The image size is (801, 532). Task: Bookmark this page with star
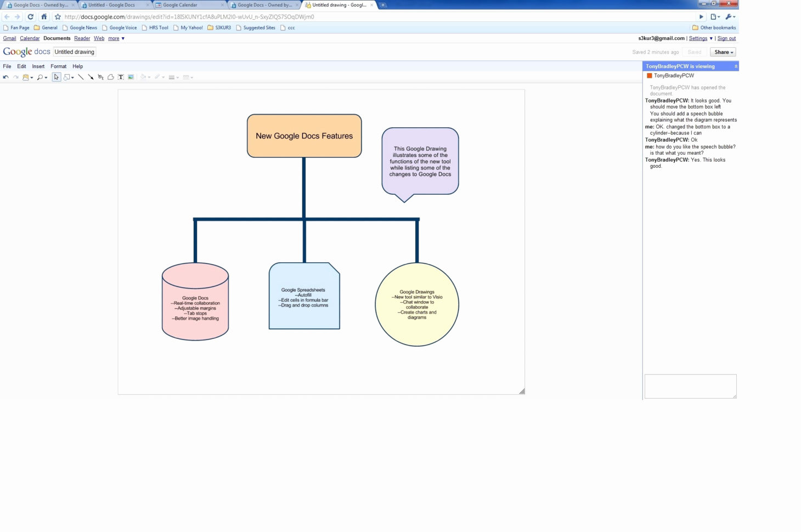(x=58, y=17)
